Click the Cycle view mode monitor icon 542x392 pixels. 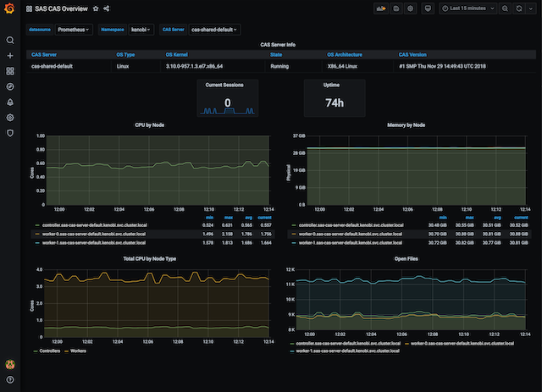pos(428,8)
